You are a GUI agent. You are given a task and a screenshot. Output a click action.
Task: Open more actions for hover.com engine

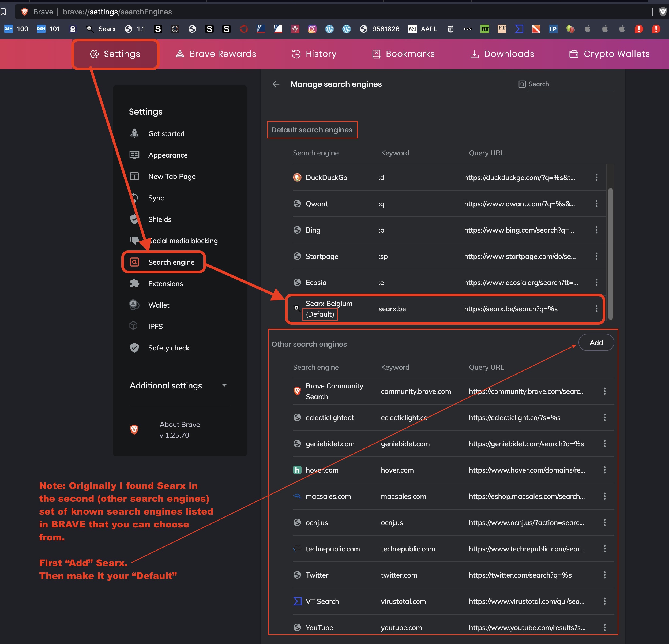pyautogui.click(x=604, y=470)
